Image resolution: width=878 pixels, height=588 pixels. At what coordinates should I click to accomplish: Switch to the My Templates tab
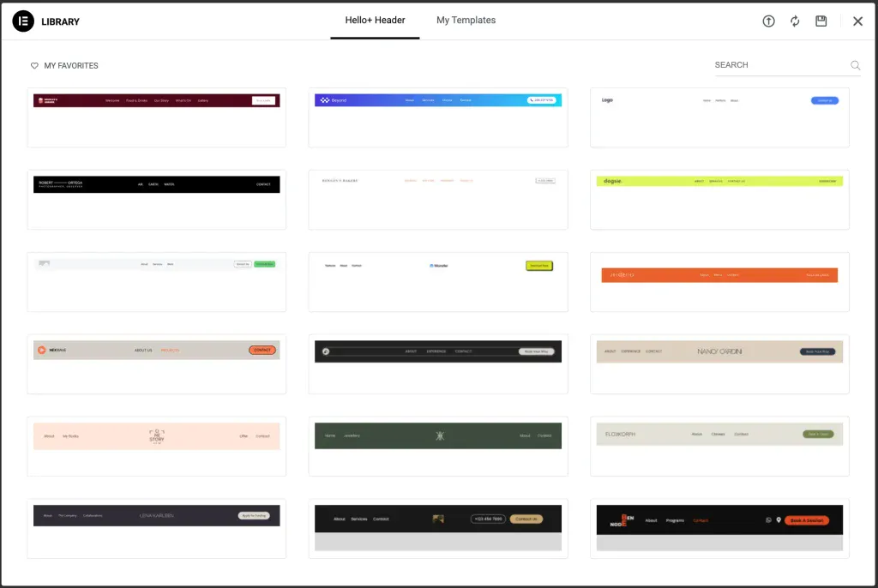[x=466, y=21]
